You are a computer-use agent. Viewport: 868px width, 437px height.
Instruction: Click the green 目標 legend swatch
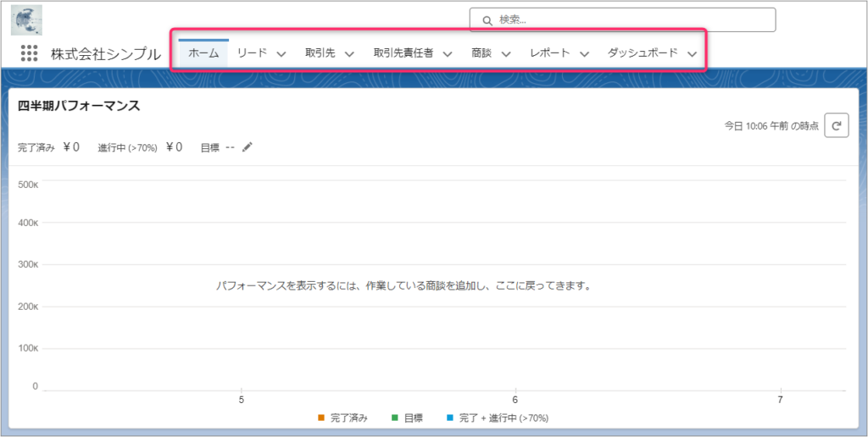pos(395,418)
